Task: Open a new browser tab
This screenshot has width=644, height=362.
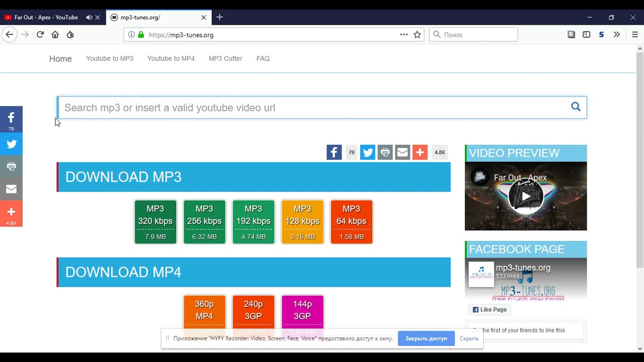Action: [219, 17]
